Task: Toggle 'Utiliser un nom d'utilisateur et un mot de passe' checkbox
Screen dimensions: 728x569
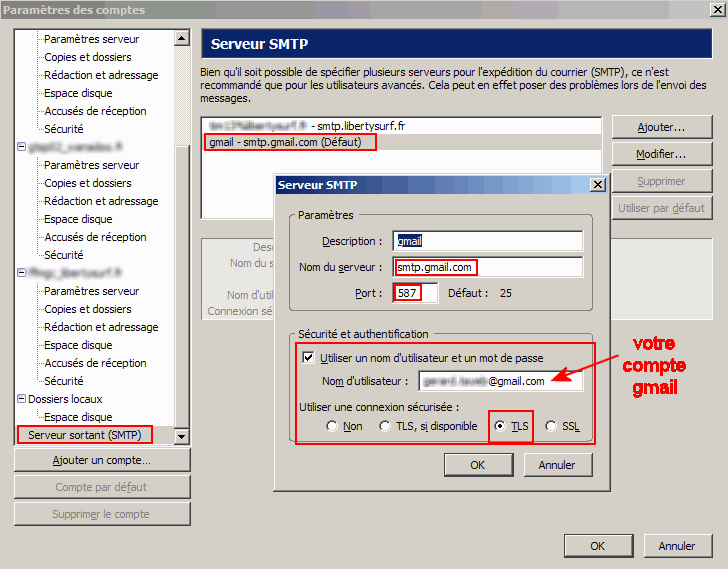Action: [x=308, y=357]
